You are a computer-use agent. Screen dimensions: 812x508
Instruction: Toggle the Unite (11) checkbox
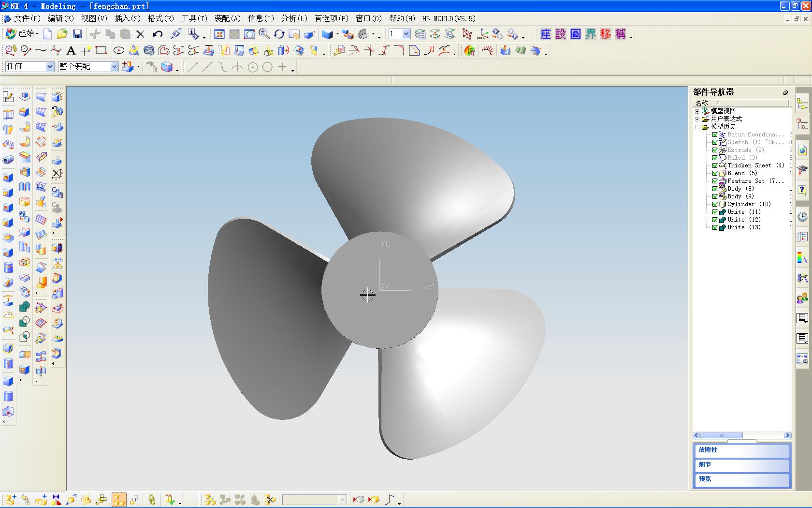715,212
